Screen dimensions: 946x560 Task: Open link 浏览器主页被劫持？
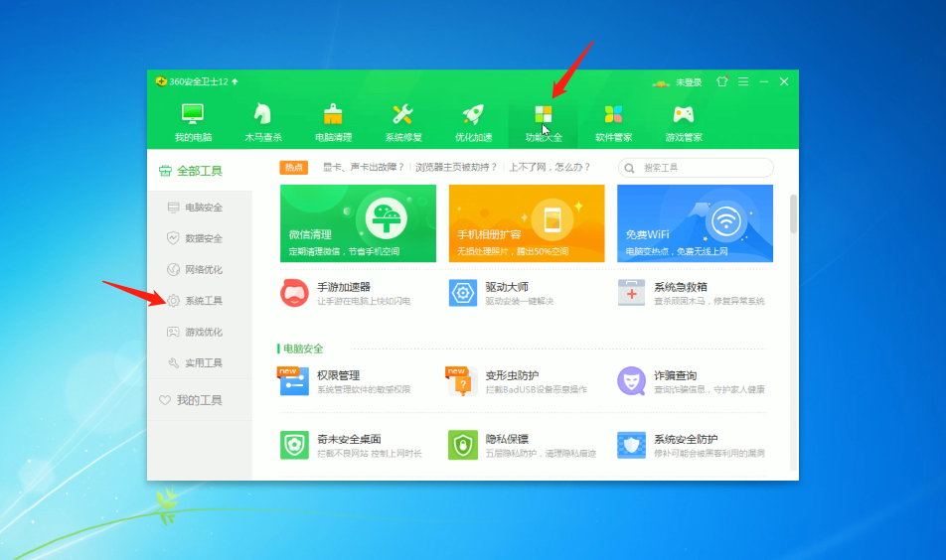[457, 167]
